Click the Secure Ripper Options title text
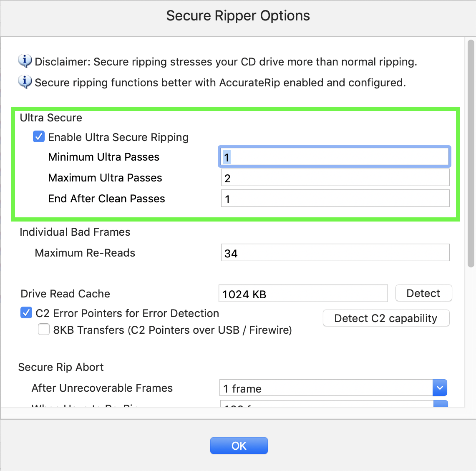The width and height of the screenshot is (476, 471). 238,16
